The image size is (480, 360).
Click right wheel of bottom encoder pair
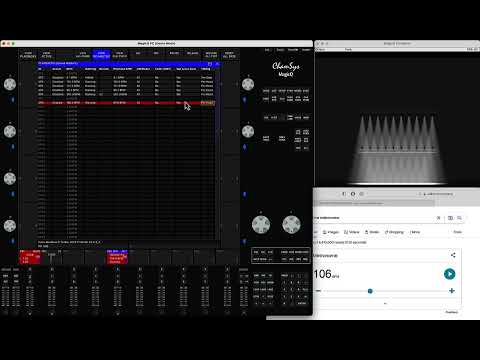click(291, 224)
